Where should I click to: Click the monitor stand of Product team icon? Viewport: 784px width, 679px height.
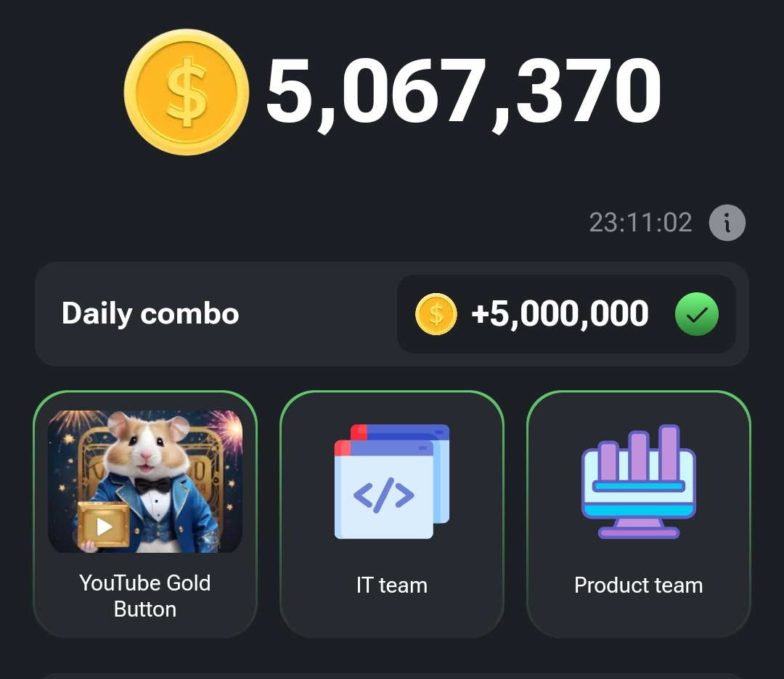(639, 528)
